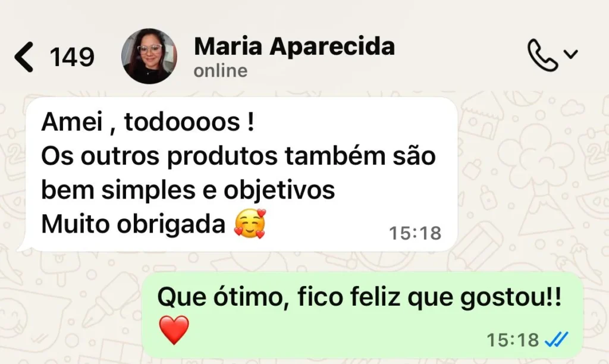This screenshot has height=364, width=609.
Task: Click the text 'bem simples e objetivos'
Action: pyautogui.click(x=188, y=190)
